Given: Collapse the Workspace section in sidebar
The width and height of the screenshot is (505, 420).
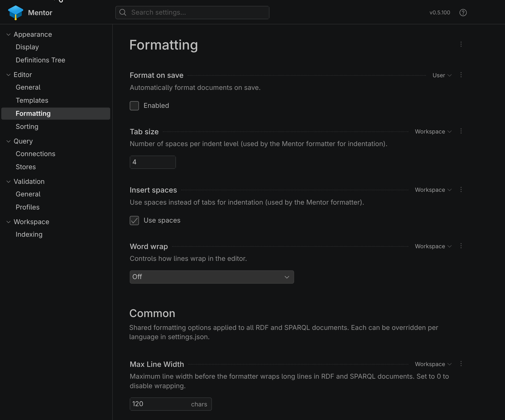Looking at the screenshot, I should tap(8, 222).
